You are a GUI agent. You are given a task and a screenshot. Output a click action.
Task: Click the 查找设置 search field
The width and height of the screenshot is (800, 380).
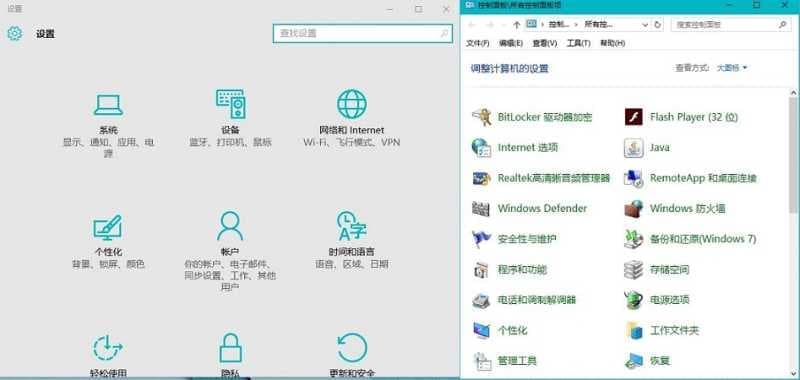tap(363, 33)
